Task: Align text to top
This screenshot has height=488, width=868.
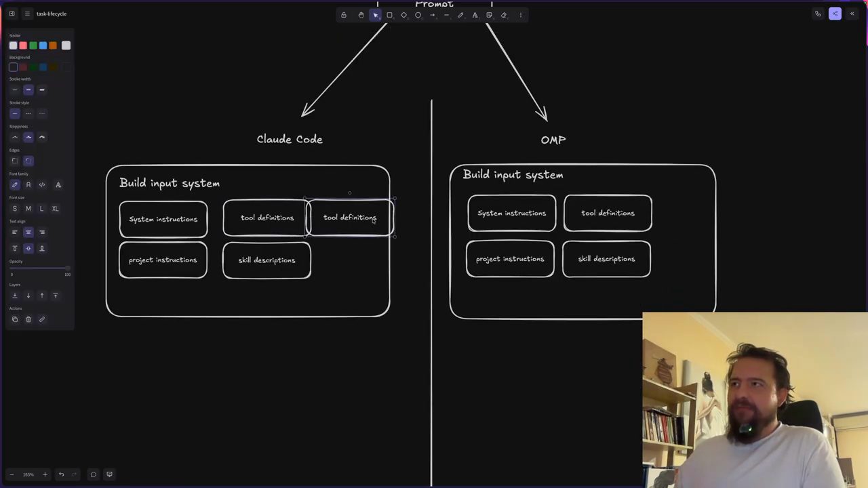Action: tap(15, 248)
